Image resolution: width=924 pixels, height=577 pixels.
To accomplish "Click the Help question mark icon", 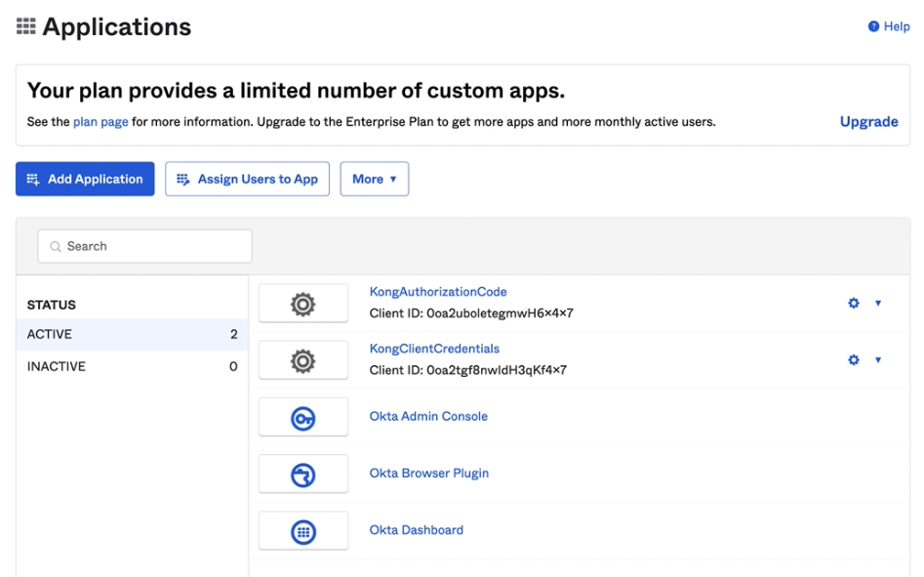I will (873, 26).
